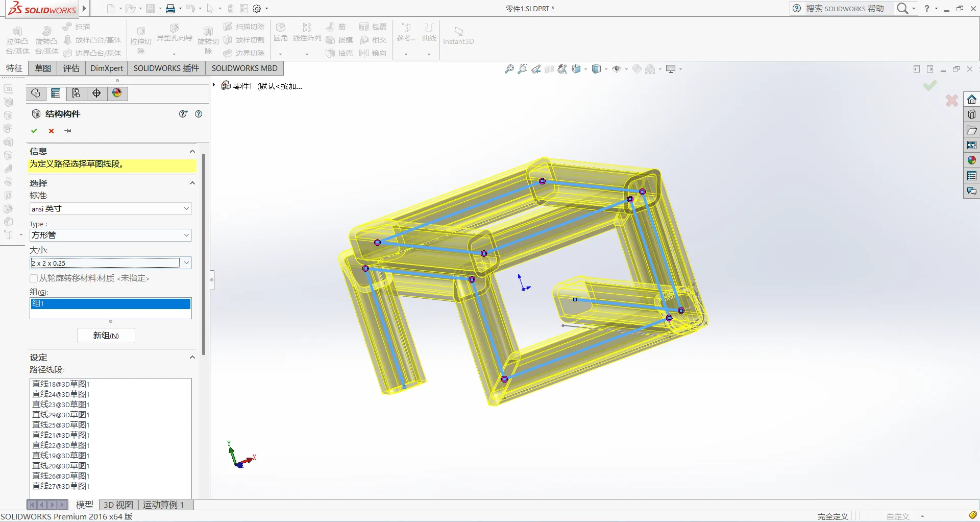980x522 pixels.
Task: Click the Print icon
Action: [170, 9]
